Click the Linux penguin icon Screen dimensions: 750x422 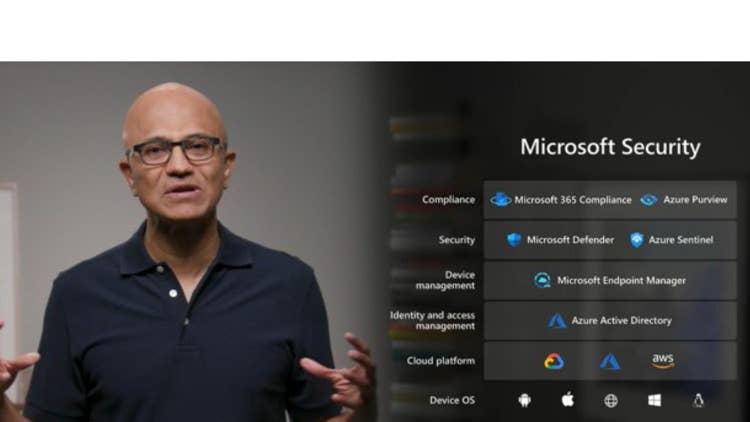tap(698, 400)
